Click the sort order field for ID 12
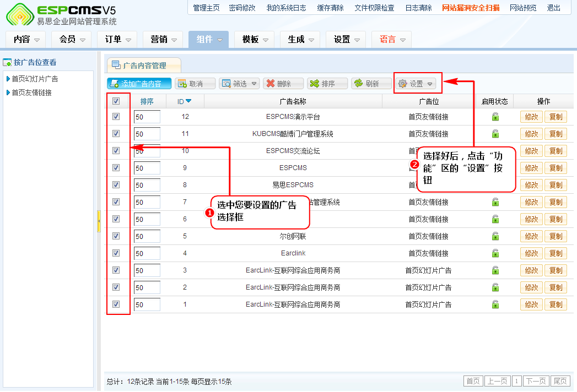Screen dimensions: 577x392 pos(147,117)
